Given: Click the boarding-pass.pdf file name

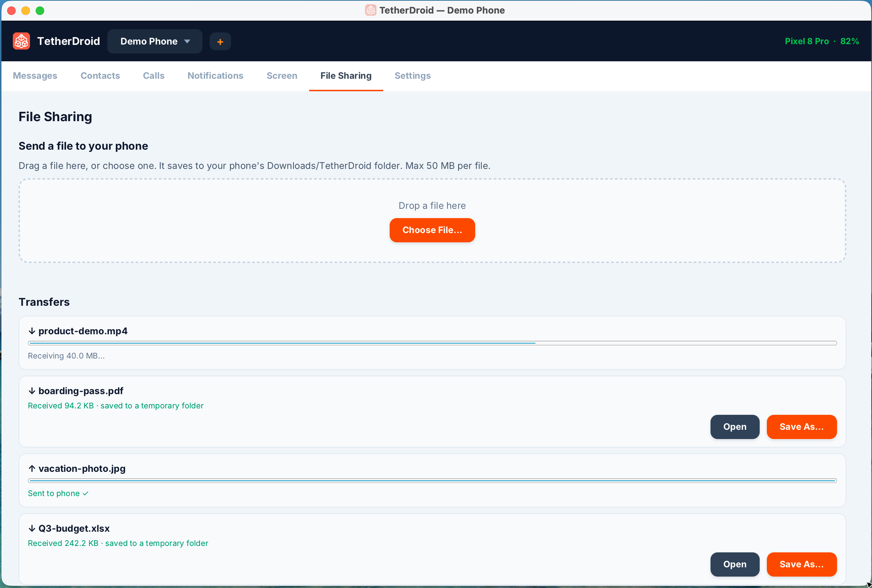Looking at the screenshot, I should pos(81,391).
